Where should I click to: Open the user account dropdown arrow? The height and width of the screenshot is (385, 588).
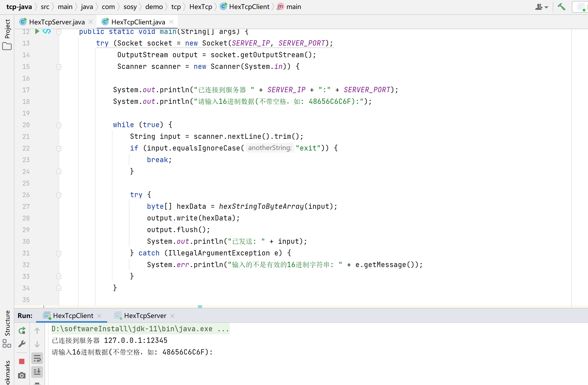pyautogui.click(x=546, y=7)
